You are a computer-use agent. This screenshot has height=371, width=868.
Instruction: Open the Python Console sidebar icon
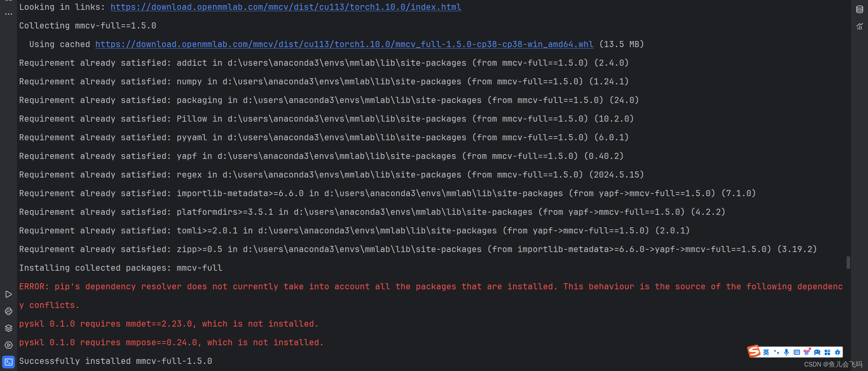[x=9, y=311]
